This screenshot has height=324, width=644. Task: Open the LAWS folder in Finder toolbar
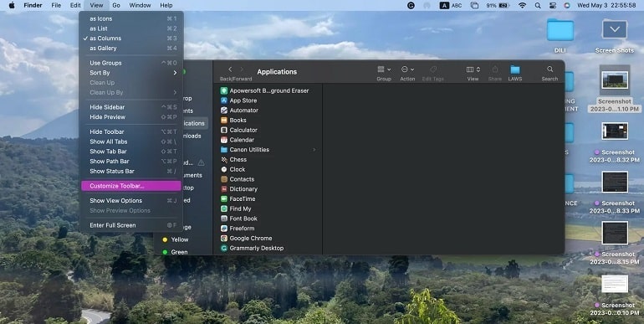pos(515,69)
